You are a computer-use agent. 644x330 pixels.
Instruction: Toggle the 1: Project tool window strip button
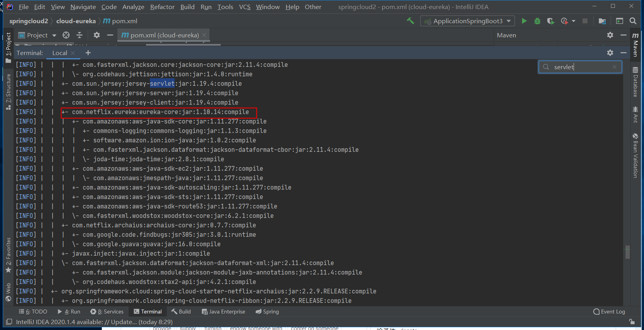8,47
